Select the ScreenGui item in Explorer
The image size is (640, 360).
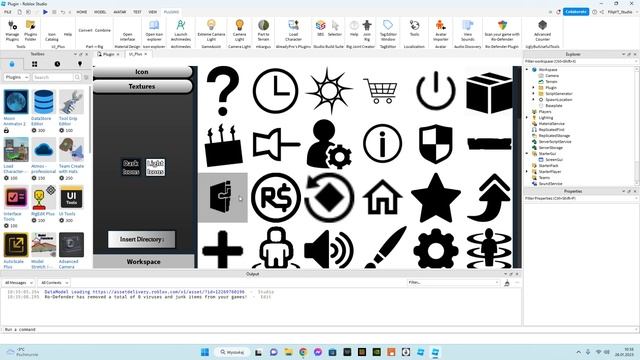(x=554, y=160)
